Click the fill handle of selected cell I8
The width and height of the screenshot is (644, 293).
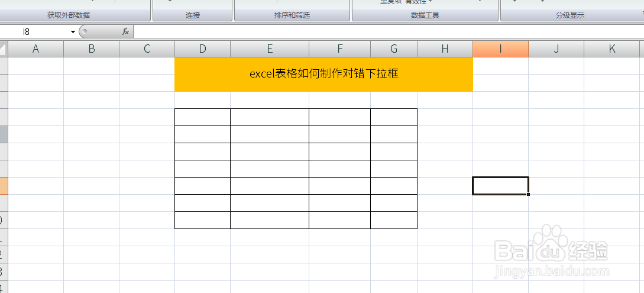(x=528, y=194)
